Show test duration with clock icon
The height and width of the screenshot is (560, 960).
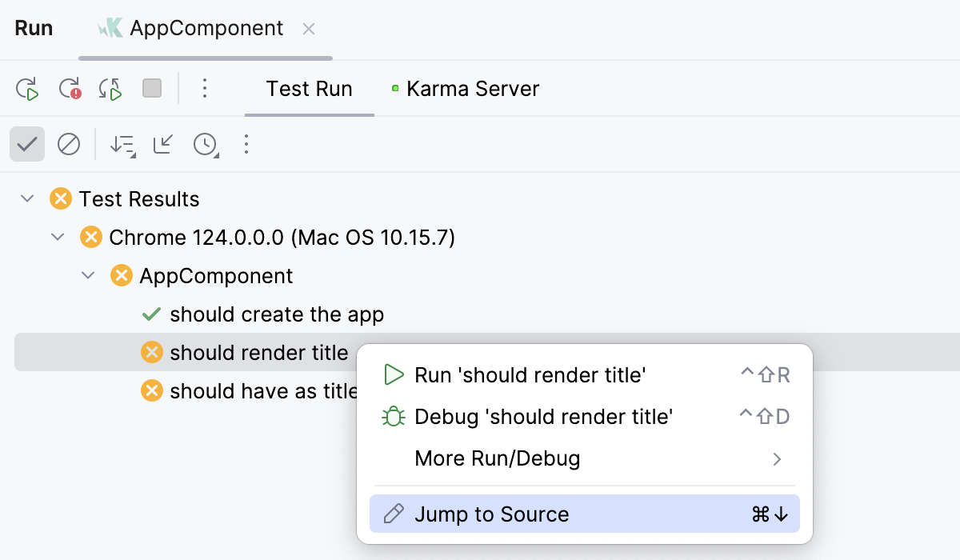[x=206, y=144]
